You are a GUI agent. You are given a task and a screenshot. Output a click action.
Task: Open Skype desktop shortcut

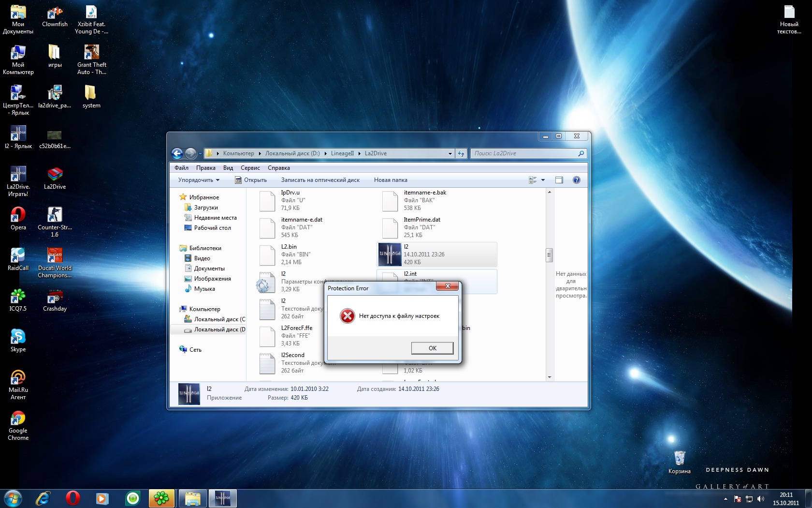pyautogui.click(x=18, y=341)
